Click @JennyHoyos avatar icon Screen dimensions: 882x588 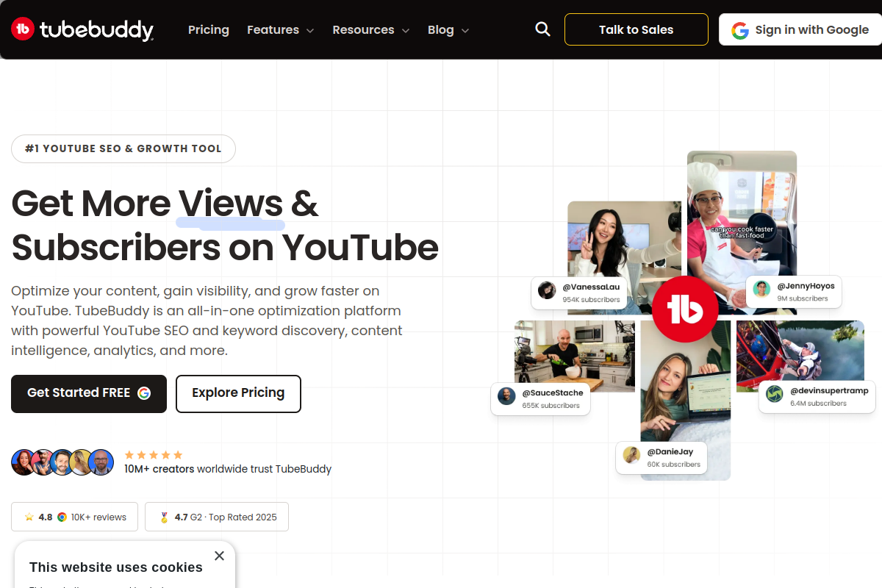(x=761, y=289)
